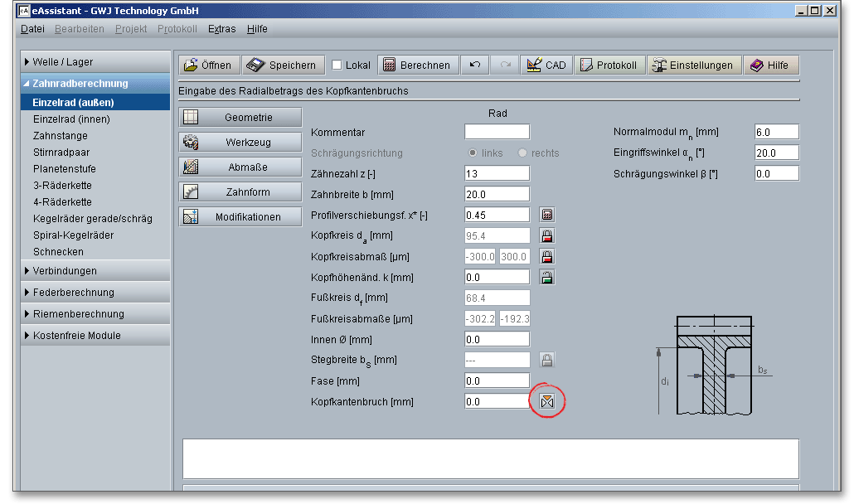
Task: Click the Berechnen button
Action: 417,65
